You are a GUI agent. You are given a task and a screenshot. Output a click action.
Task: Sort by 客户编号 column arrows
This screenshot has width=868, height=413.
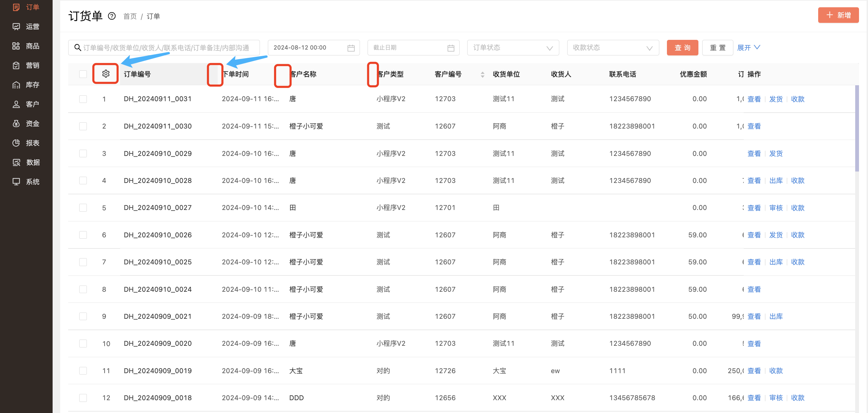482,74
